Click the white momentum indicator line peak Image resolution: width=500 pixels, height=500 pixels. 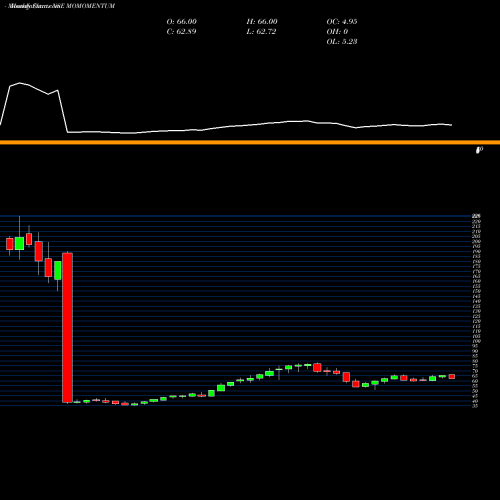point(19,83)
